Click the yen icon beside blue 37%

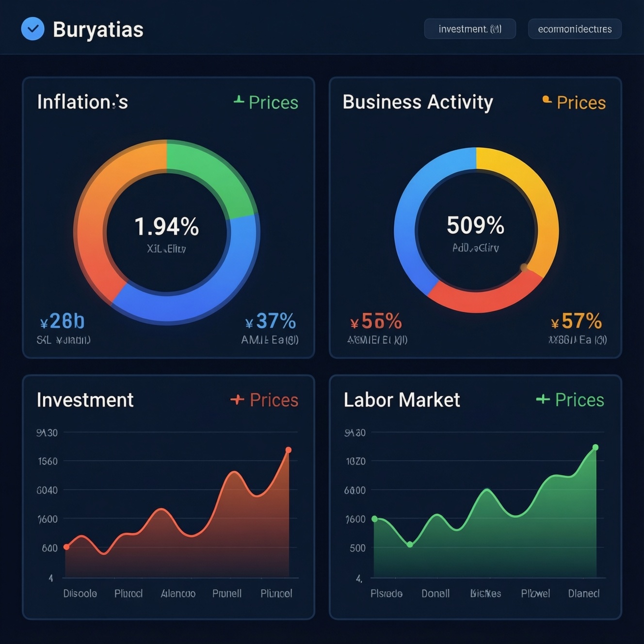coord(249,323)
